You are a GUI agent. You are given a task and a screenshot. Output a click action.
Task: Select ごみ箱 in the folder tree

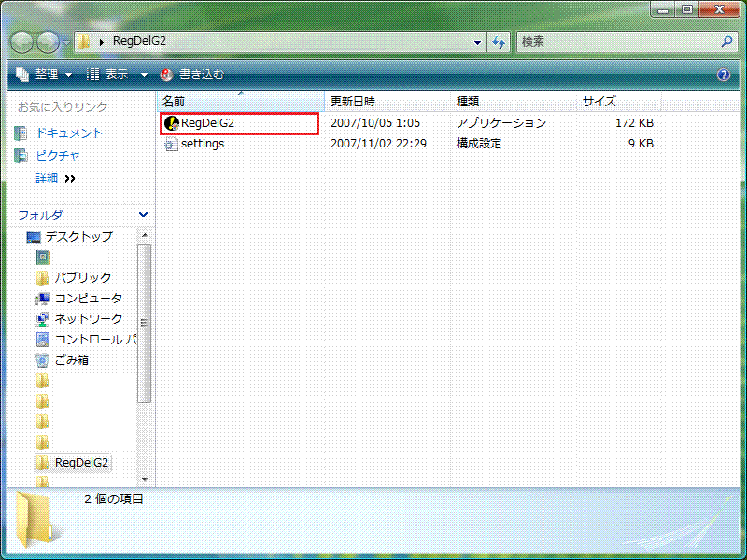coord(72,360)
